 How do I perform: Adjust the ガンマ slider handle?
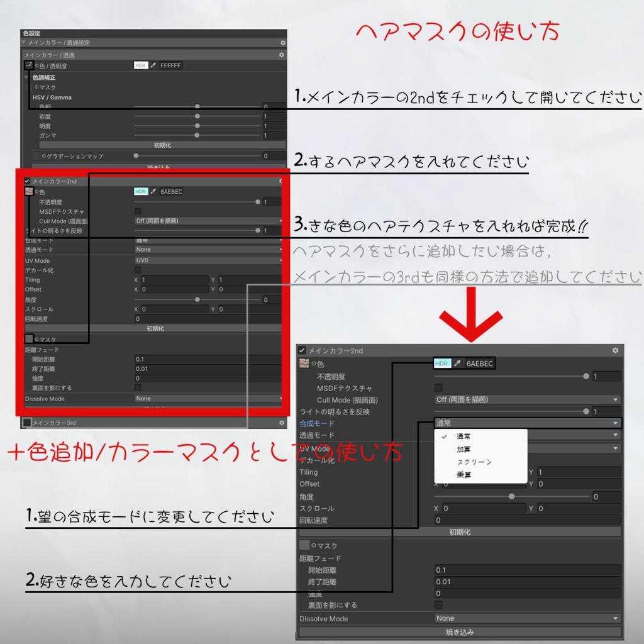(197, 135)
